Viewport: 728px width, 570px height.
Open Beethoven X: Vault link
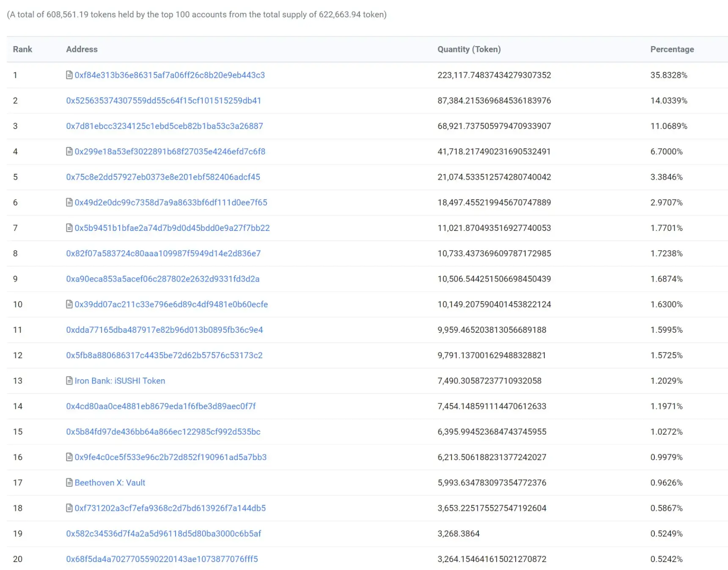[x=110, y=483]
